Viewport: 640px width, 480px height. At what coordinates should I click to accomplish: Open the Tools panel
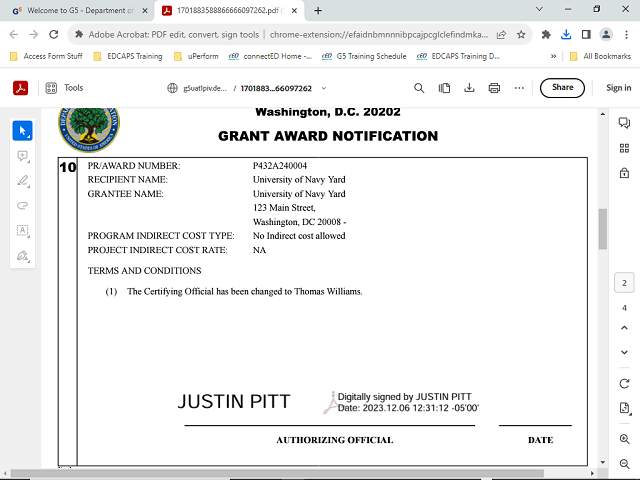pyautogui.click(x=64, y=88)
